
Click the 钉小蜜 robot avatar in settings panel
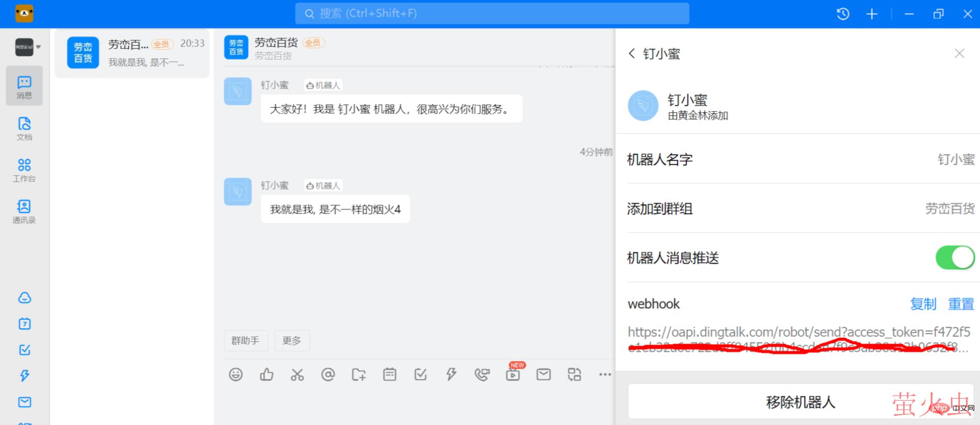tap(643, 105)
